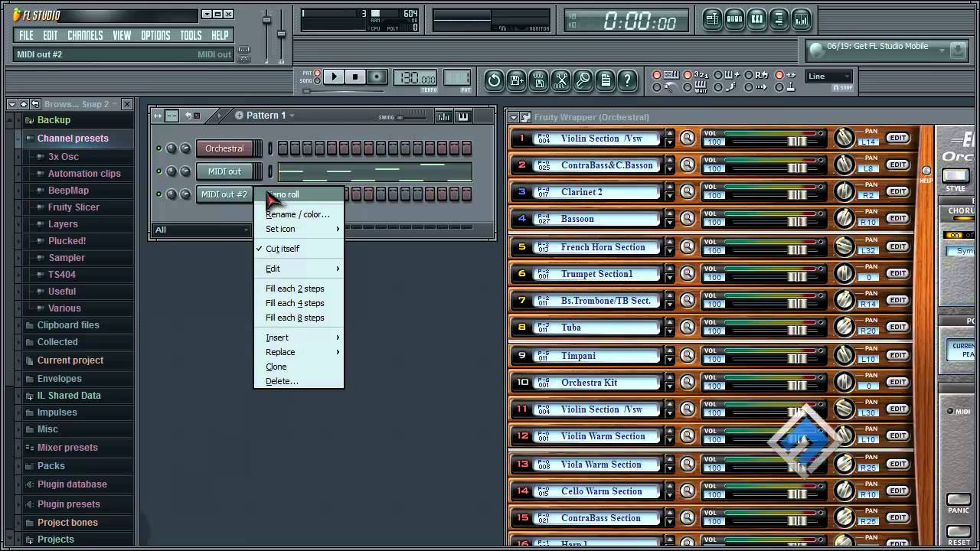Toggle mute LED on MIDI out channel
Image resolution: width=980 pixels, height=551 pixels.
click(159, 171)
